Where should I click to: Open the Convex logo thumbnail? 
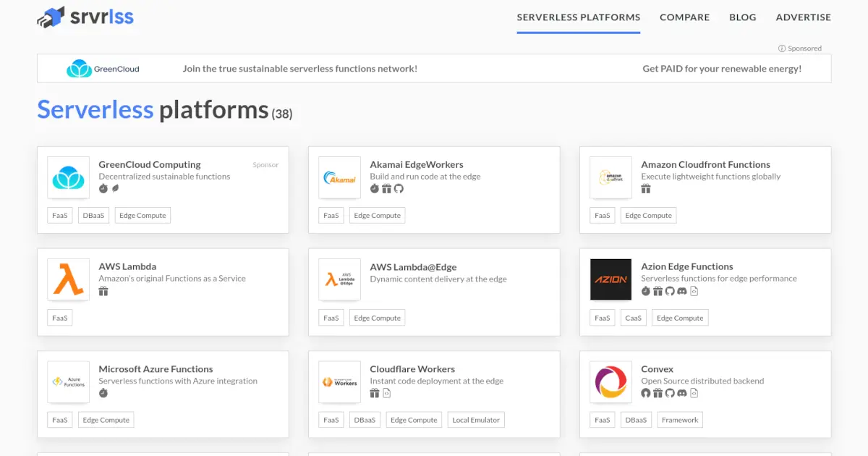611,382
